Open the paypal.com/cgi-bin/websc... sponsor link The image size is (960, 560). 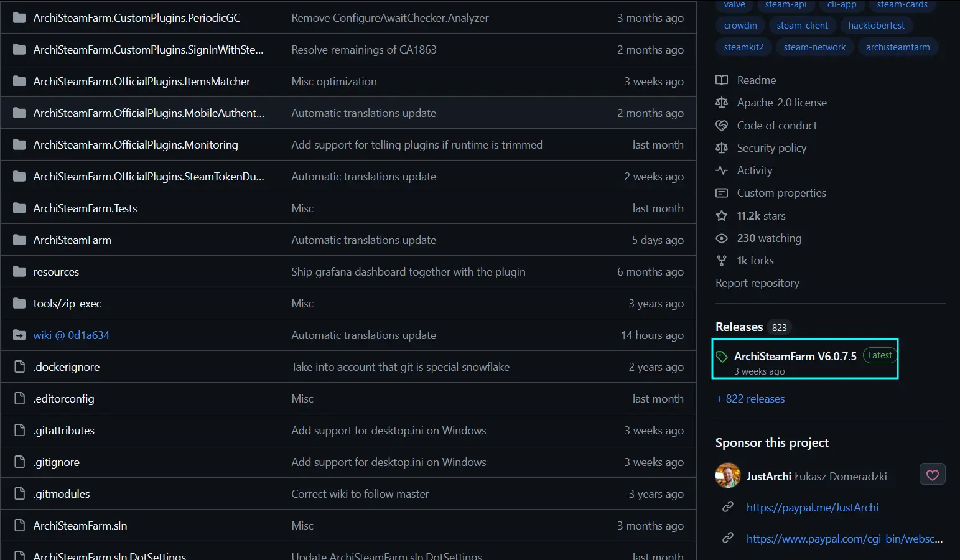tap(844, 539)
